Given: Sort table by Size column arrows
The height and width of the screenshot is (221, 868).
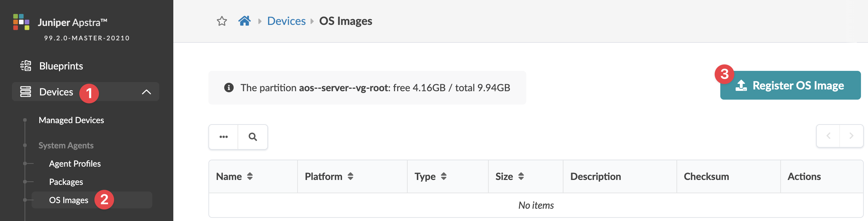Looking at the screenshot, I should pos(521,176).
